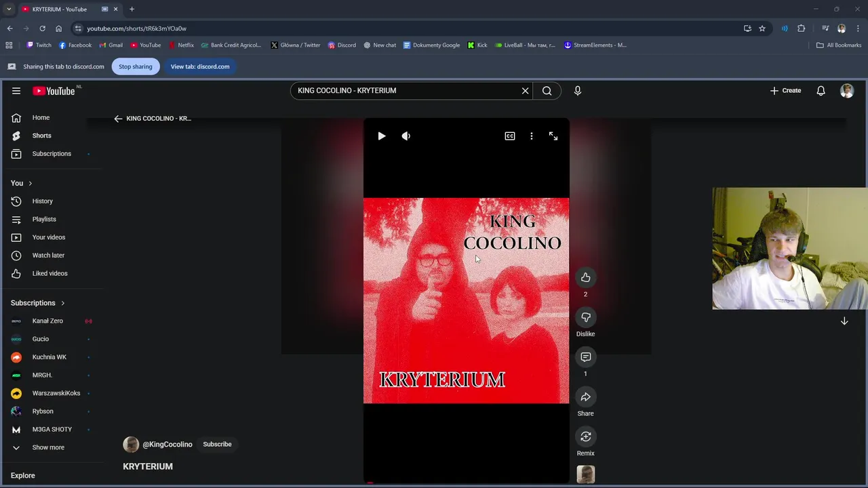View the discord.com tab
This screenshot has width=868, height=488.
[200, 66]
